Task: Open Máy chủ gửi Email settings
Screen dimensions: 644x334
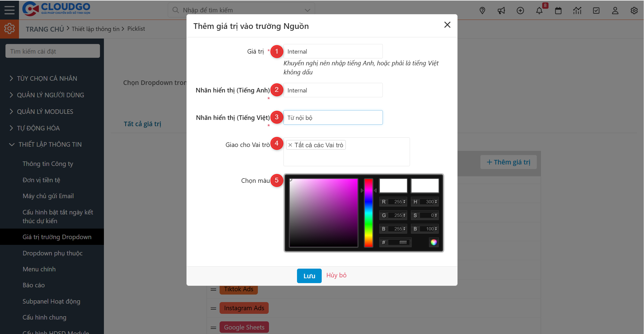Action: coord(48,196)
